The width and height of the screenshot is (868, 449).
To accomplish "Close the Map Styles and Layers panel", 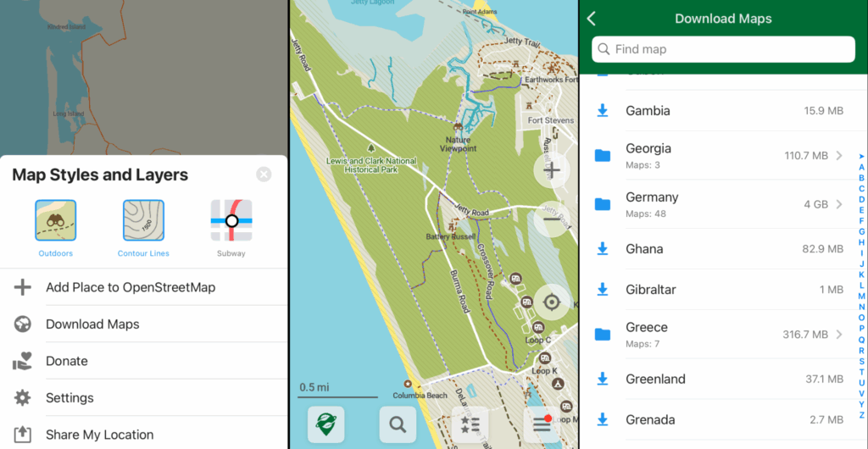I will (264, 175).
